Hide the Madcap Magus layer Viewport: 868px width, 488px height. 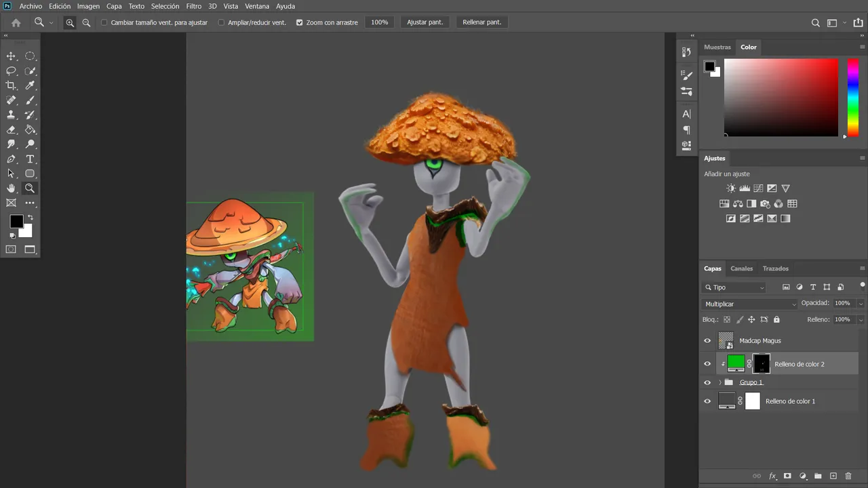707,341
